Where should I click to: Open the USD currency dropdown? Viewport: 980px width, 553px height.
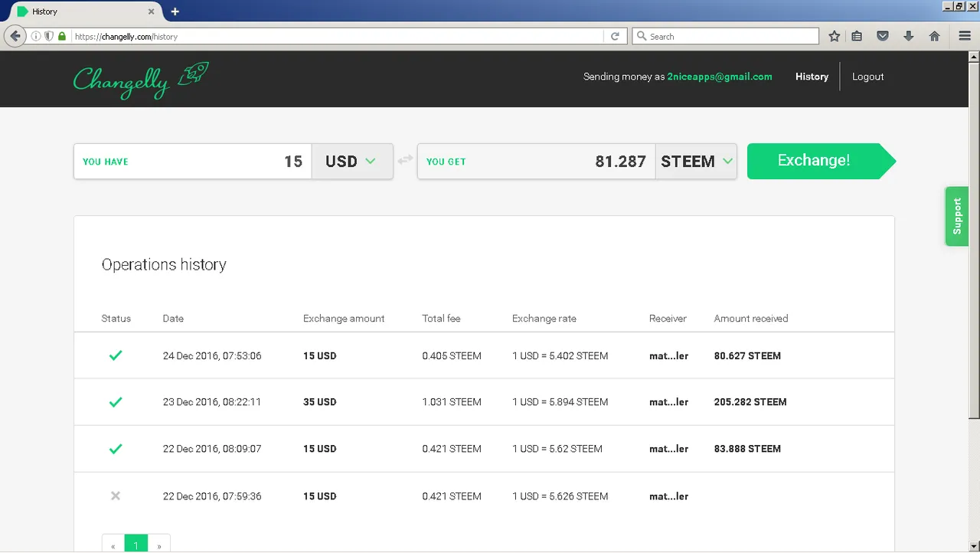click(352, 162)
